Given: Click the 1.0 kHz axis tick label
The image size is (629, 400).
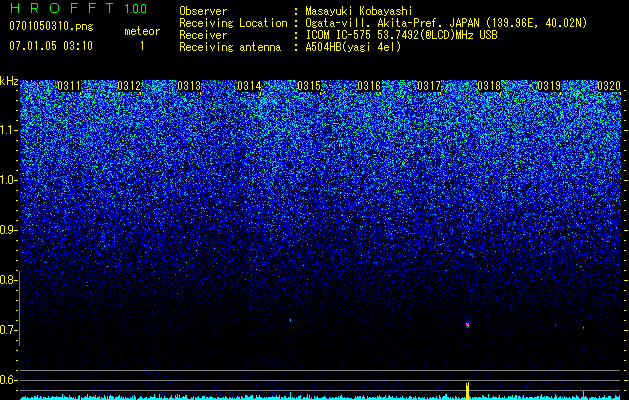Looking at the screenshot, I should pyautogui.click(x=8, y=180).
